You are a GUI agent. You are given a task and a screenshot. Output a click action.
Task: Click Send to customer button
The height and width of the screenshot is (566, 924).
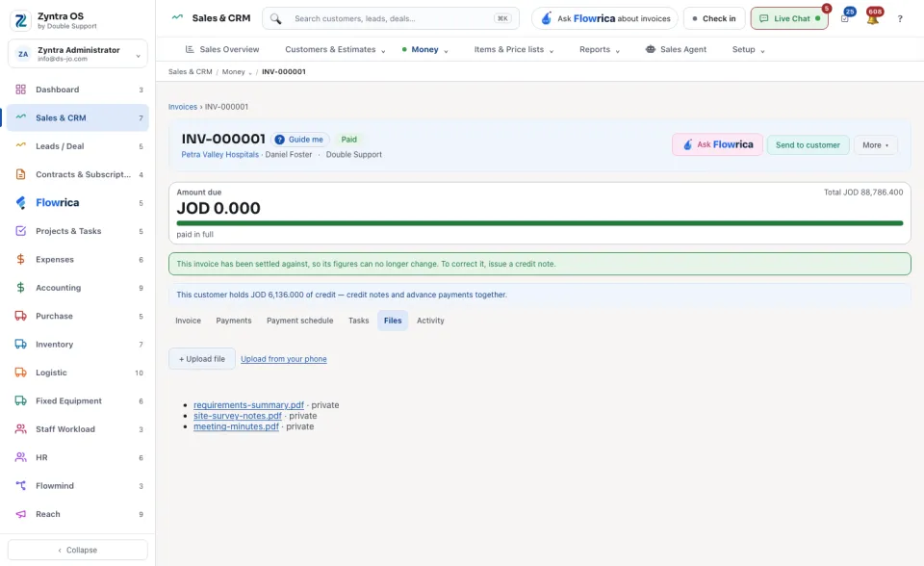click(808, 145)
